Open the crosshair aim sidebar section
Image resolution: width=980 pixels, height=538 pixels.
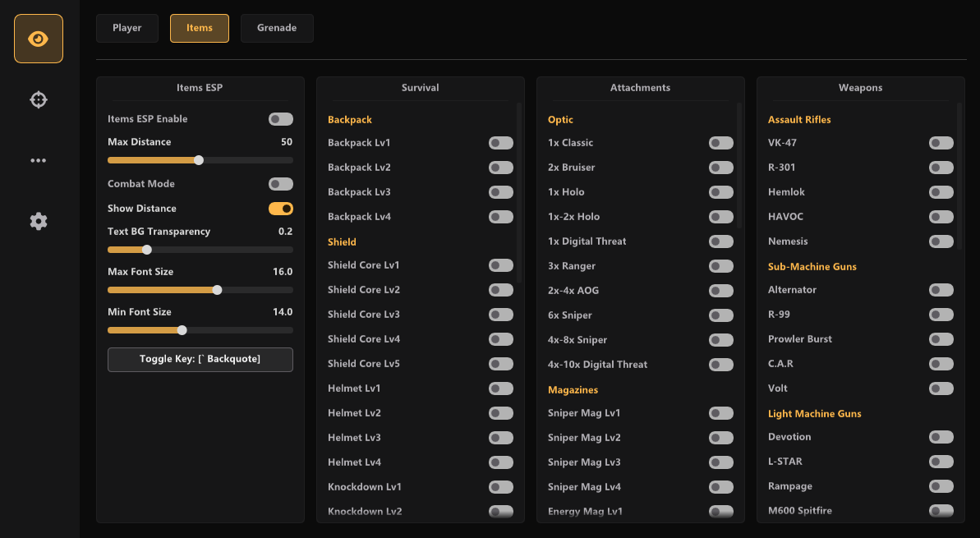click(x=38, y=99)
